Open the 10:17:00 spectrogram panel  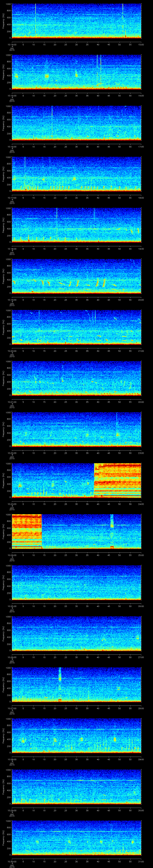[76, 174]
